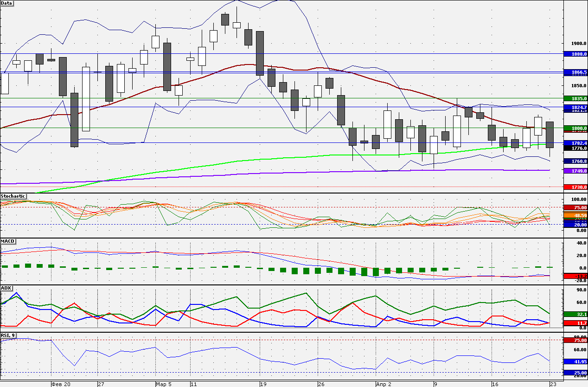Click Stochastic orange 48.59 value tag
Viewport: 588px width, 387px height.
[x=575, y=216]
